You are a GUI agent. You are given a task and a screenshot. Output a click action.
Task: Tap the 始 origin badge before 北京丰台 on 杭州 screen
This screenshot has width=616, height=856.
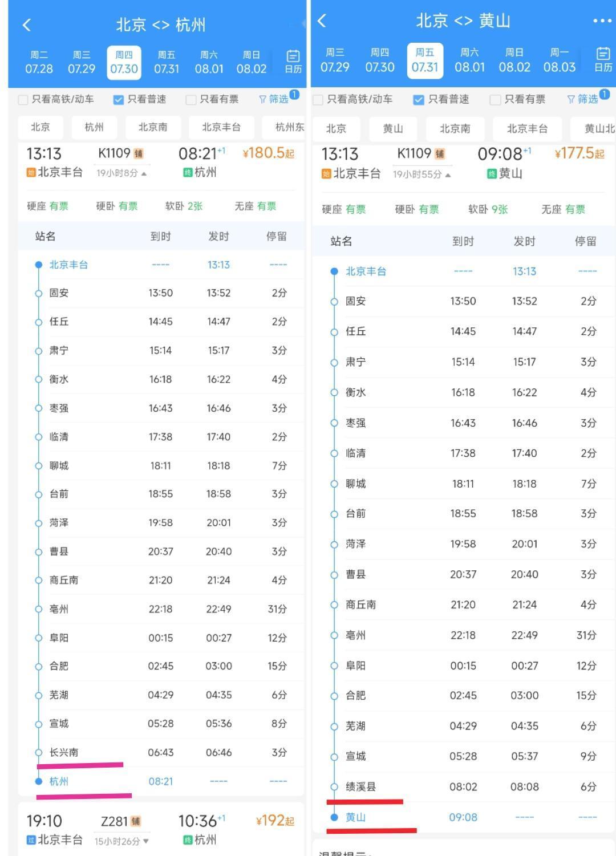pos(31,172)
